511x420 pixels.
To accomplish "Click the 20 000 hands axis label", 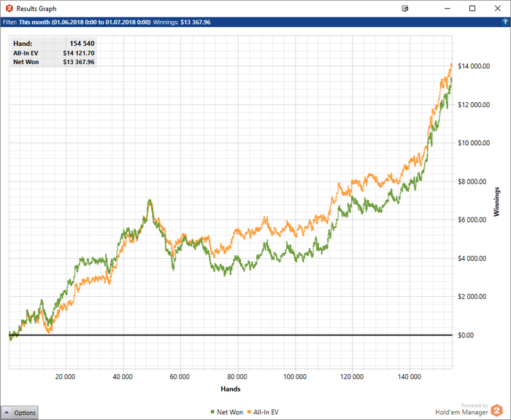I will [65, 377].
